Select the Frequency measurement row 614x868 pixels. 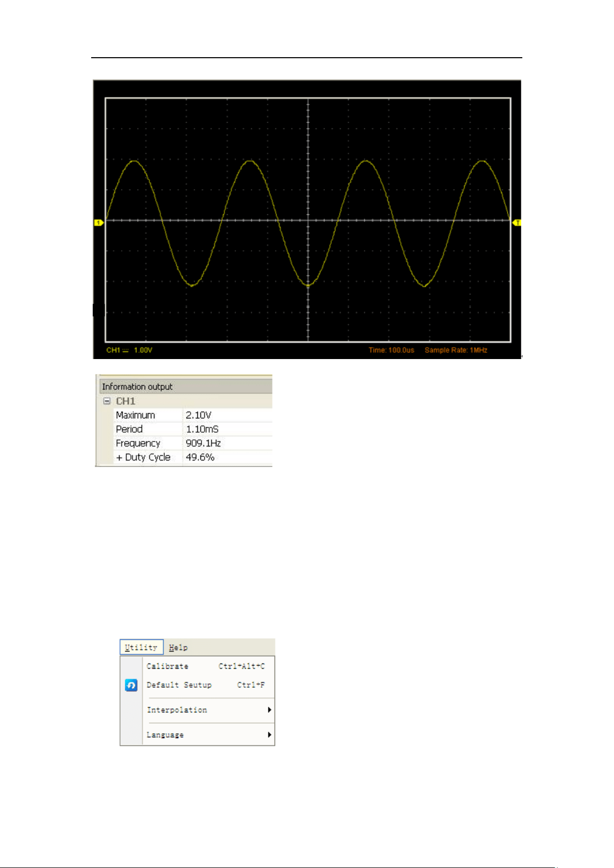coord(193,443)
